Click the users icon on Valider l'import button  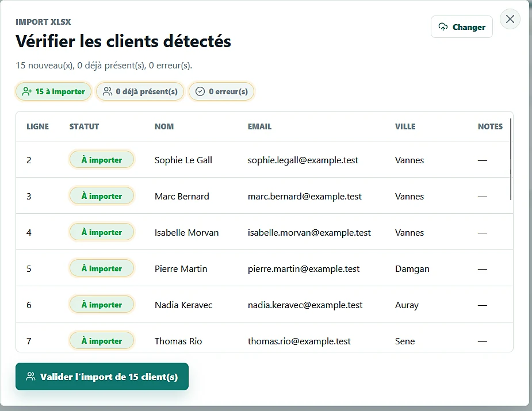click(x=30, y=377)
